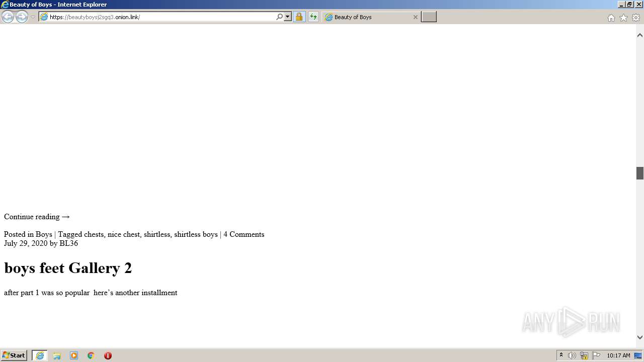Go to the Home page icon
Image resolution: width=644 pixels, height=362 pixels.
[611, 18]
